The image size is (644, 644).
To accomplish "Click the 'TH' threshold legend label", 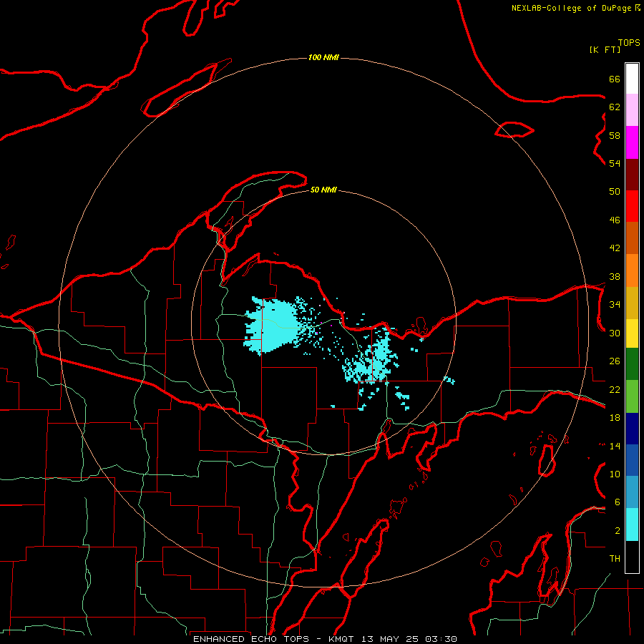I will pos(615,559).
